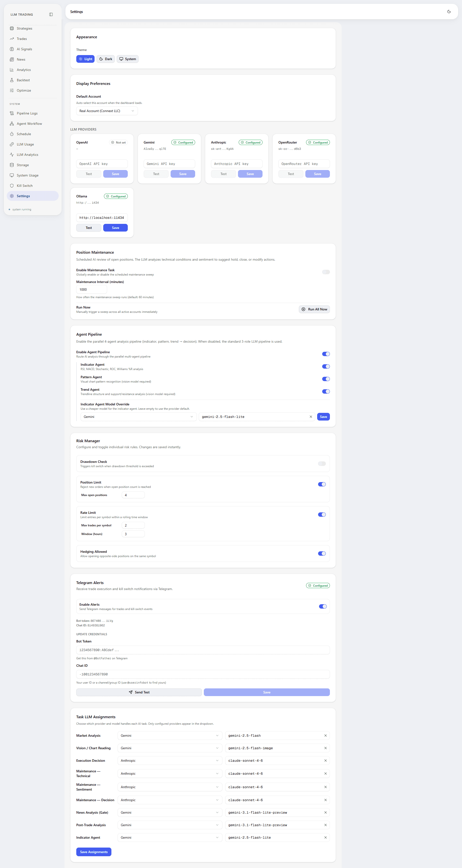The width and height of the screenshot is (462, 868).
Task: Enable the Maintenance Task toggle
Action: [x=326, y=272]
